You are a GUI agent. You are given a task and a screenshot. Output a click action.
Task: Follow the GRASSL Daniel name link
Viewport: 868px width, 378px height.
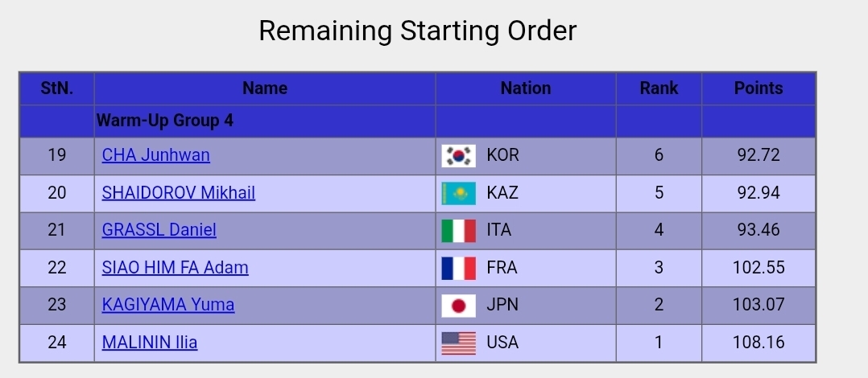159,230
